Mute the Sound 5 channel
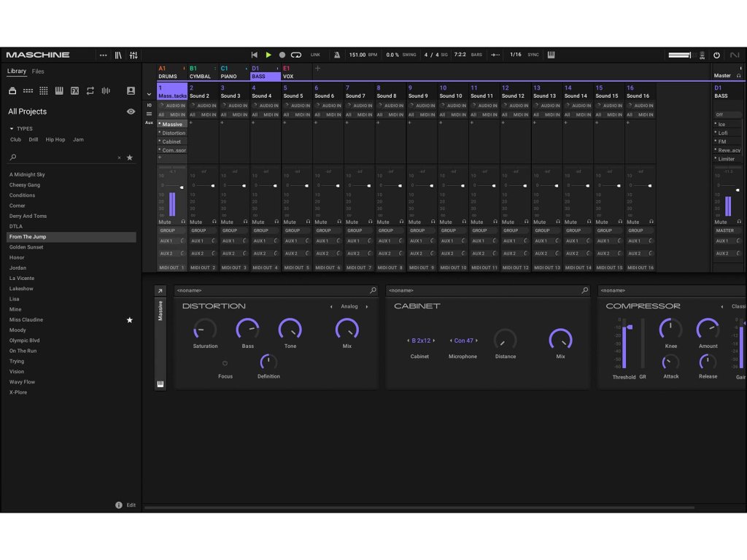747x560 pixels. coord(290,222)
